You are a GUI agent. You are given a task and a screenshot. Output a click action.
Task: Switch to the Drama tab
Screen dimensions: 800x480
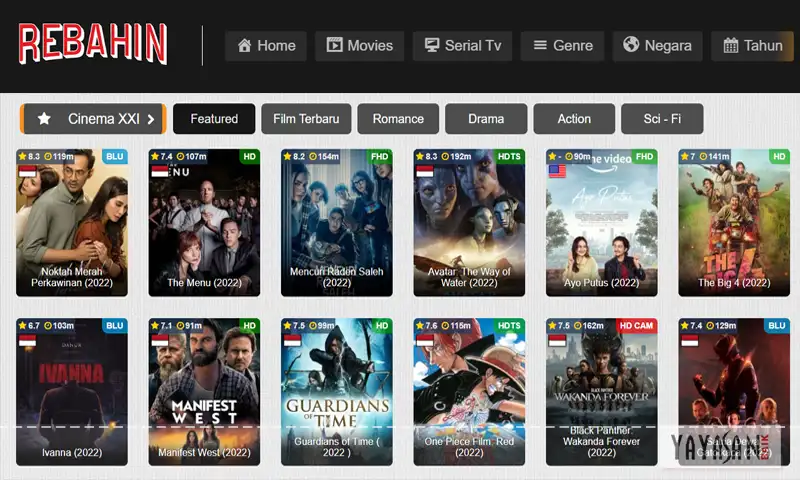tap(486, 119)
